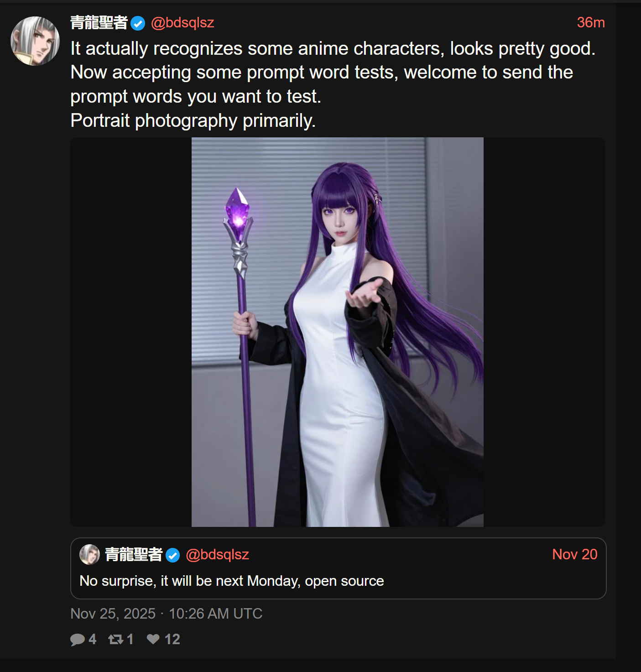Viewport: 641px width, 672px height.
Task: Open the small avatar in the quoted tweet
Action: (x=89, y=554)
